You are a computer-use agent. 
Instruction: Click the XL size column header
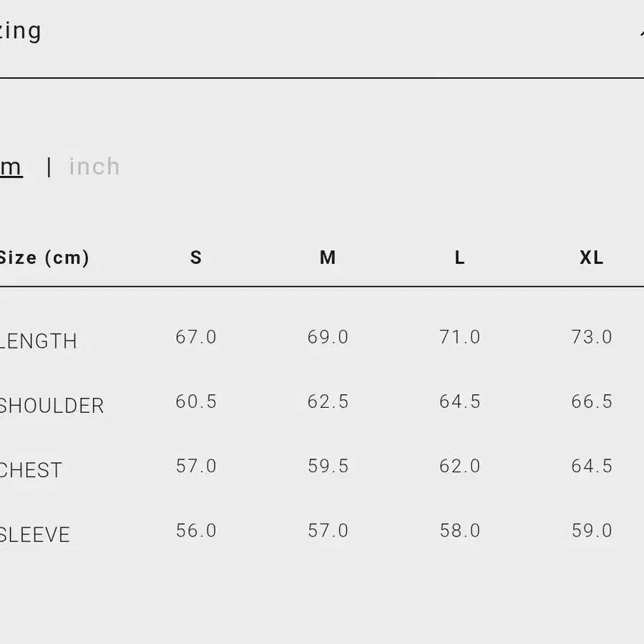[x=592, y=258]
